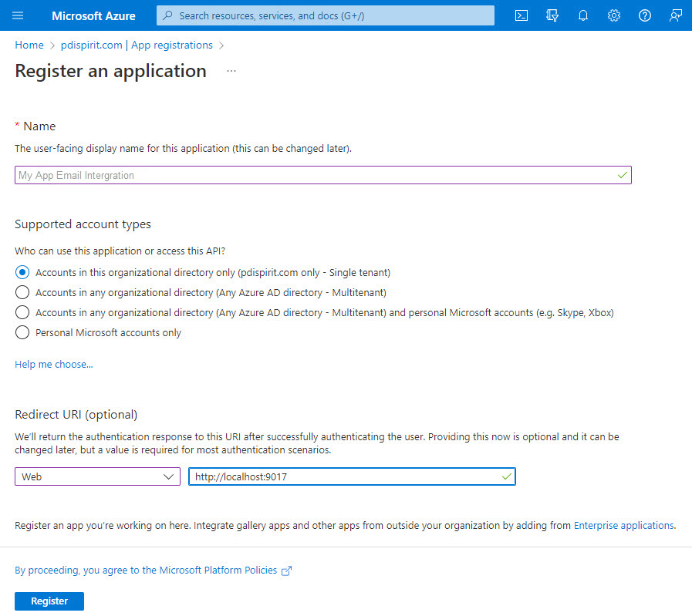The image size is (692, 616).
Task: Open Cloud Shell from the top bar
Action: point(522,16)
